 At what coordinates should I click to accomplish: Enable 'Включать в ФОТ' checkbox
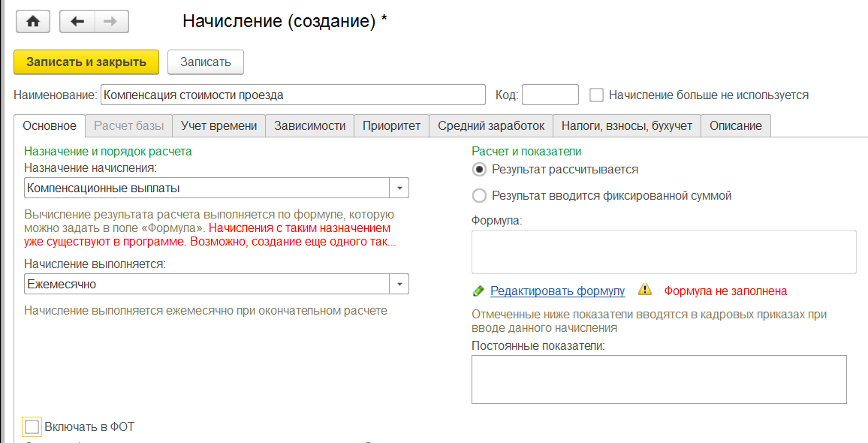tap(32, 427)
